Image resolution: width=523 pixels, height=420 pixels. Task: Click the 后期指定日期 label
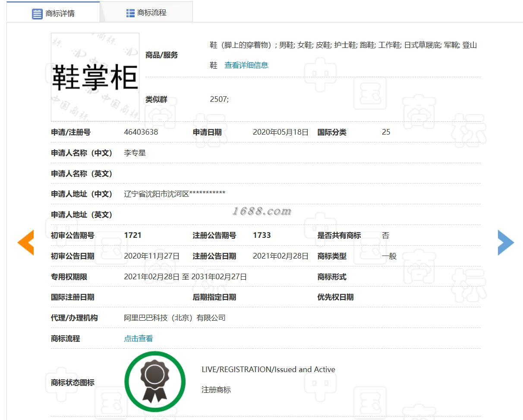(x=214, y=297)
